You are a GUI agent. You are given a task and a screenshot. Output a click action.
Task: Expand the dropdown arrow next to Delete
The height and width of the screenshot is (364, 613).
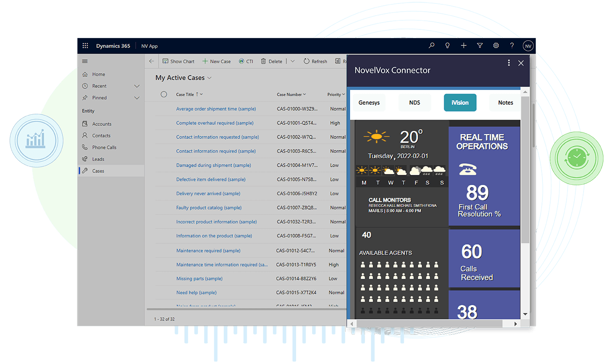coord(293,61)
